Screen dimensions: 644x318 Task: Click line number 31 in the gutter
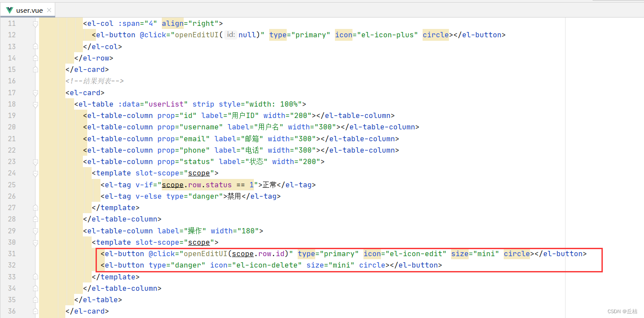[12, 254]
